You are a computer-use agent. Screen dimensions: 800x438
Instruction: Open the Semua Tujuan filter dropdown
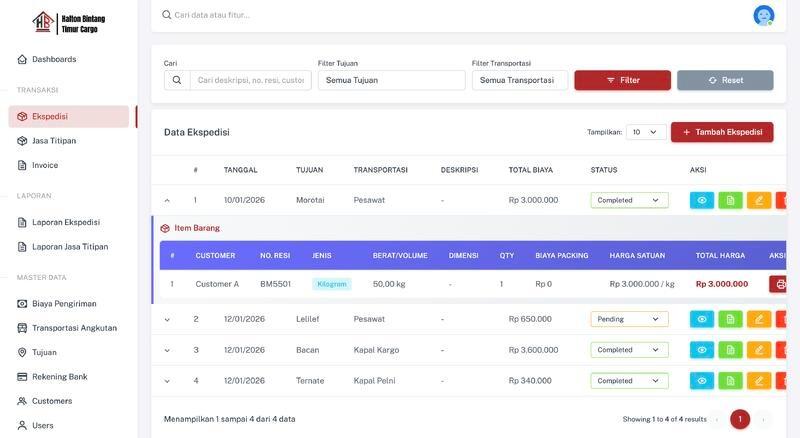[x=391, y=80]
